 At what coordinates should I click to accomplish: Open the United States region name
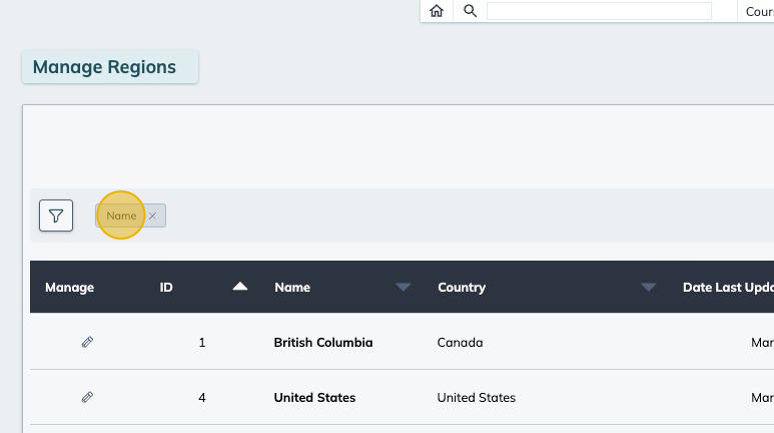(x=314, y=397)
